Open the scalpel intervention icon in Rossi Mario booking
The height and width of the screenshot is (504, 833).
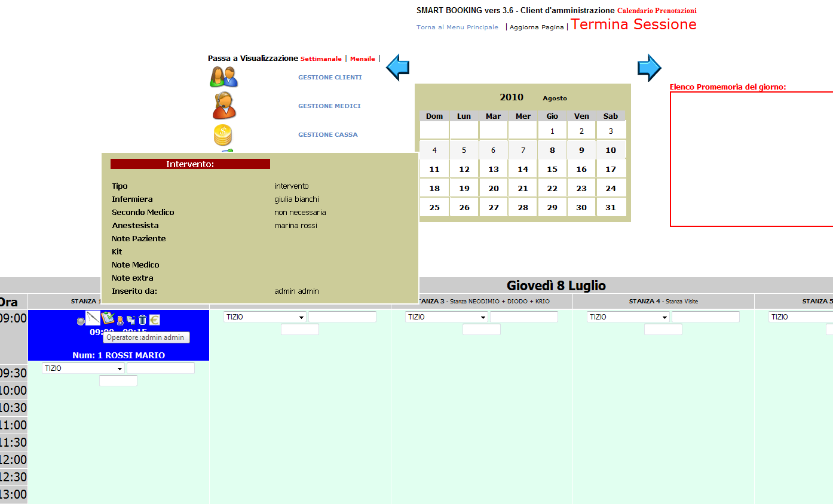click(x=93, y=318)
